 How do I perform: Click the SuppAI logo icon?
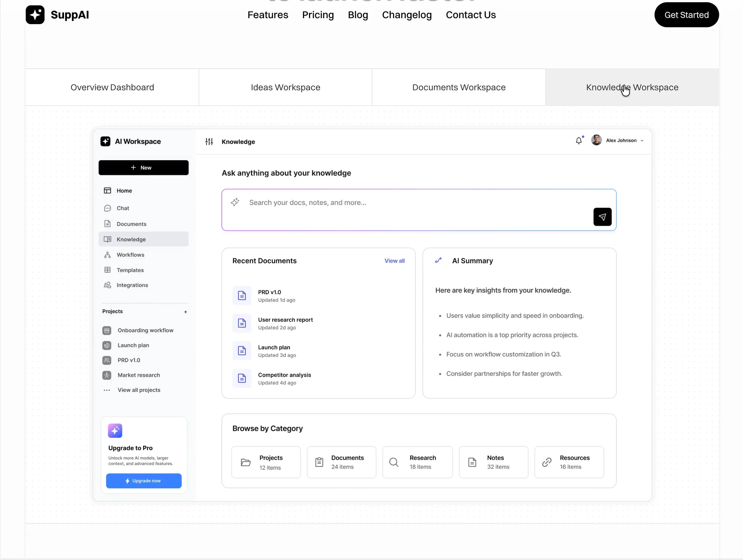pos(35,15)
